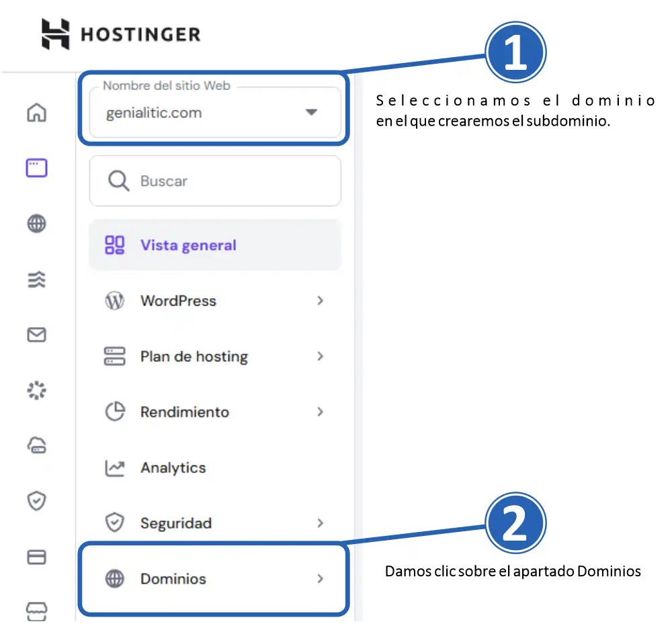The width and height of the screenshot is (672, 636).
Task: Click the dotted circular spinner icon
Action: (x=36, y=390)
